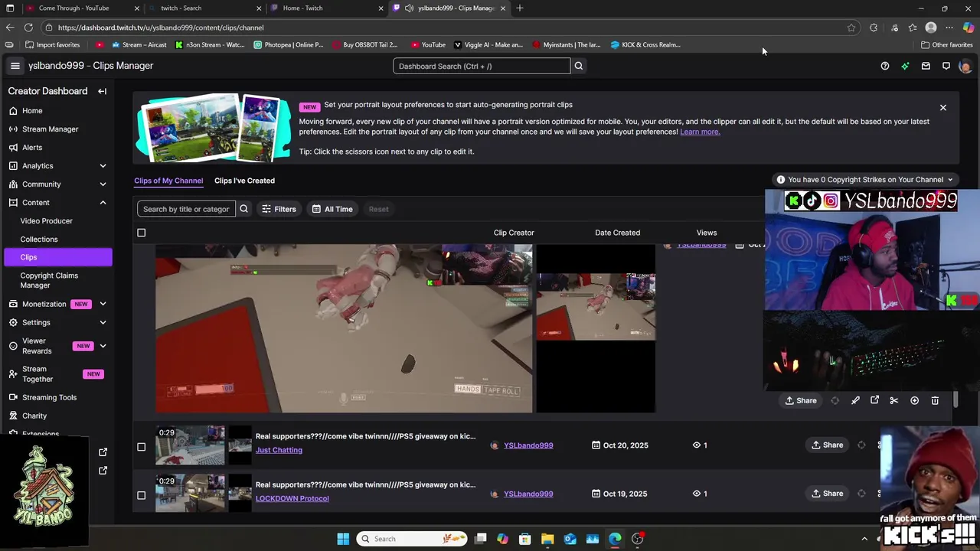Open the Help question-mark icon
This screenshot has width=980, height=551.
click(x=885, y=66)
